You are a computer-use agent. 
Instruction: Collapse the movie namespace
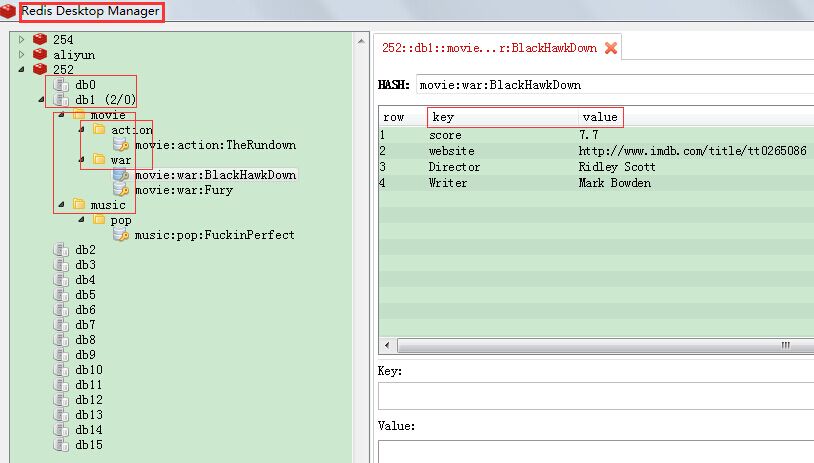click(x=61, y=115)
